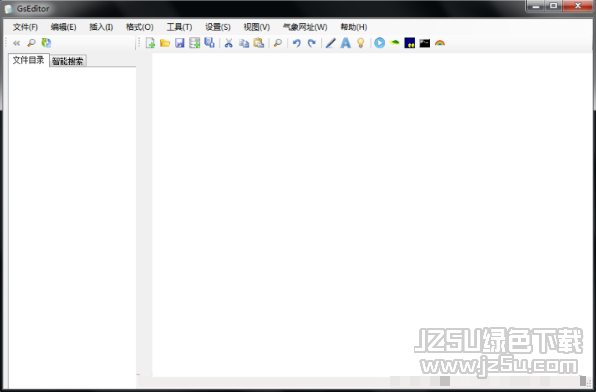Undo the last action
The height and width of the screenshot is (392, 596).
click(296, 43)
